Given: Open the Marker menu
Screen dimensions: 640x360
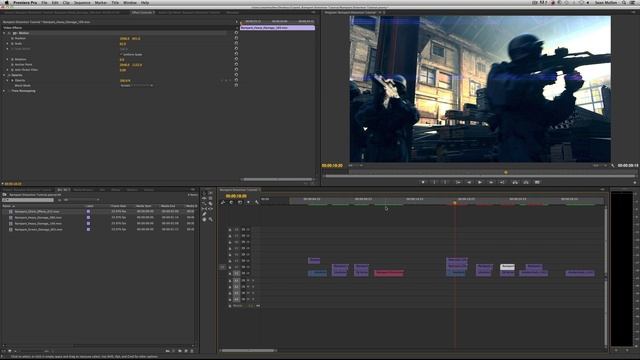Looking at the screenshot, I should point(101,2).
